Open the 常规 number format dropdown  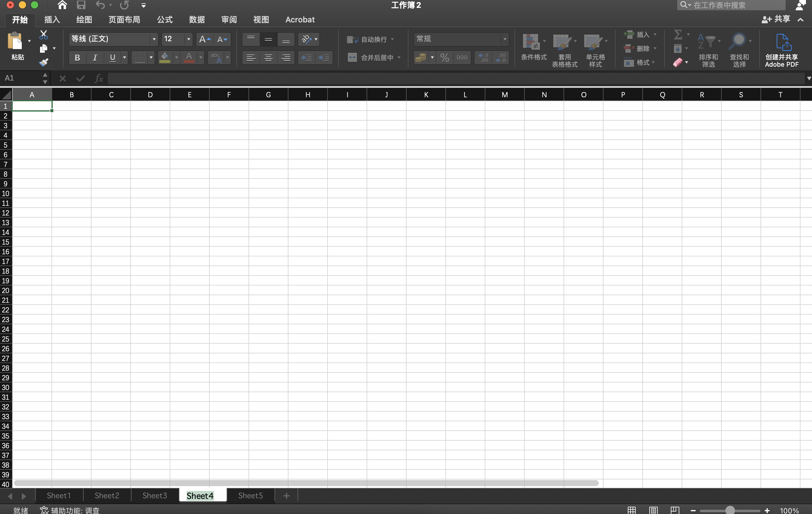click(x=504, y=39)
